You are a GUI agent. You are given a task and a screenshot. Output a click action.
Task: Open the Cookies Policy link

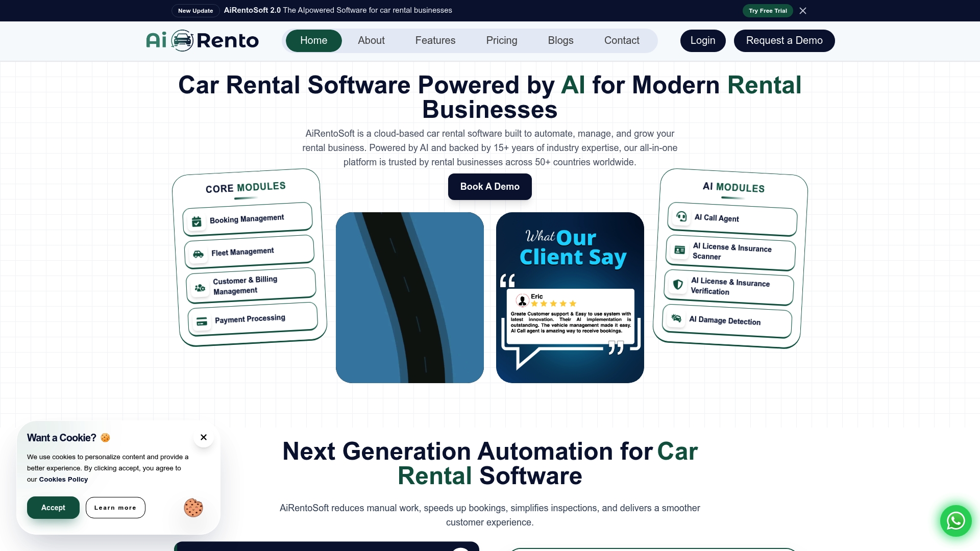click(63, 479)
